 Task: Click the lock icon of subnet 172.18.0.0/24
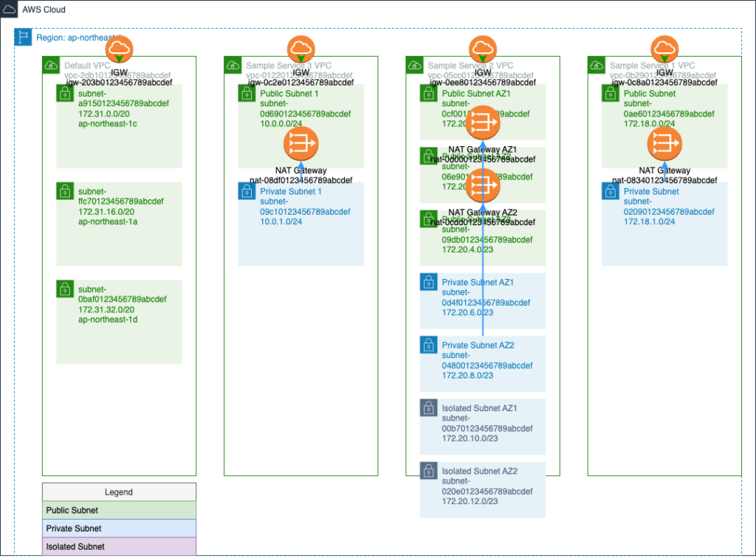point(611,94)
